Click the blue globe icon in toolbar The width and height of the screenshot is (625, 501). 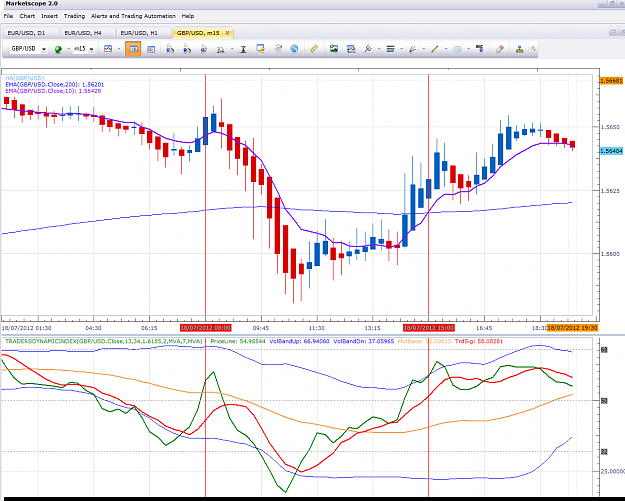[294, 49]
